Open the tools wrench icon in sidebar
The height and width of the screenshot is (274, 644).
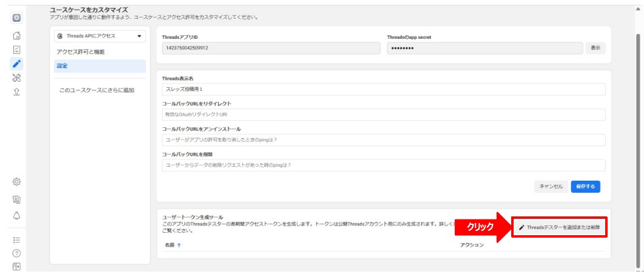pos(17,78)
